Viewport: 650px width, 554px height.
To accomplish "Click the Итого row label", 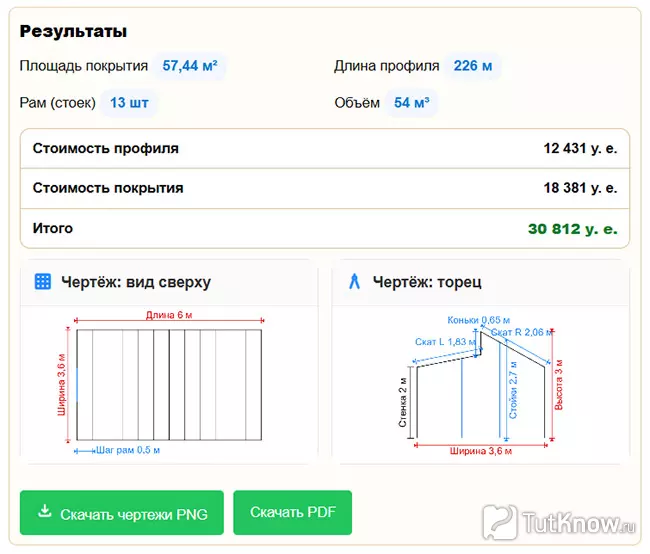I will pyautogui.click(x=53, y=228).
